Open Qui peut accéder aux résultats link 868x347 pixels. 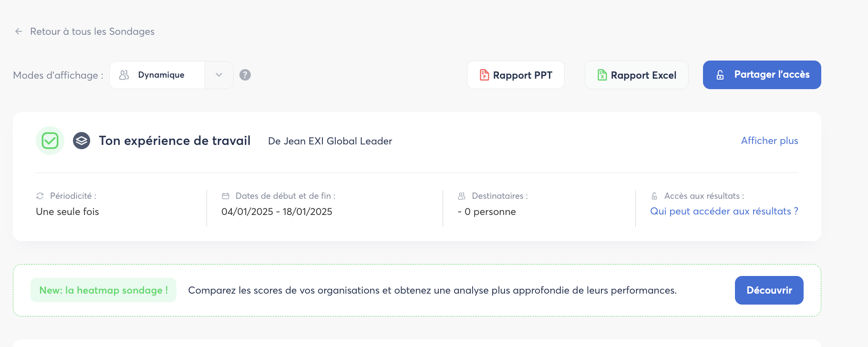pos(724,211)
